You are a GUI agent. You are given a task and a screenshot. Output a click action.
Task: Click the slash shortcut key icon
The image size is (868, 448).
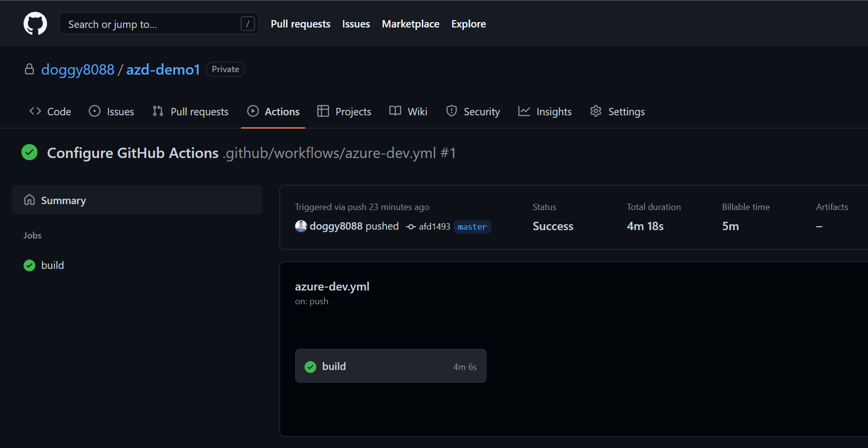coord(248,24)
